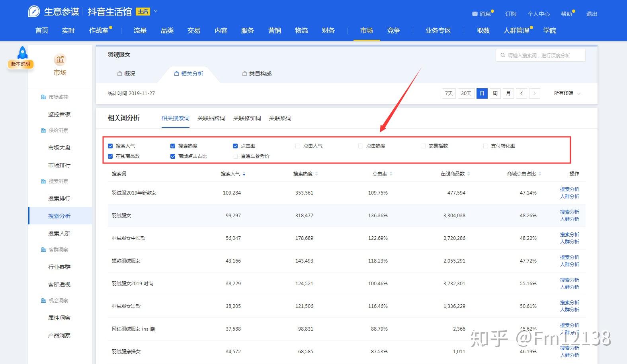Uncheck the 搜索人气 checkbox
The image size is (627, 364).
pos(110,146)
